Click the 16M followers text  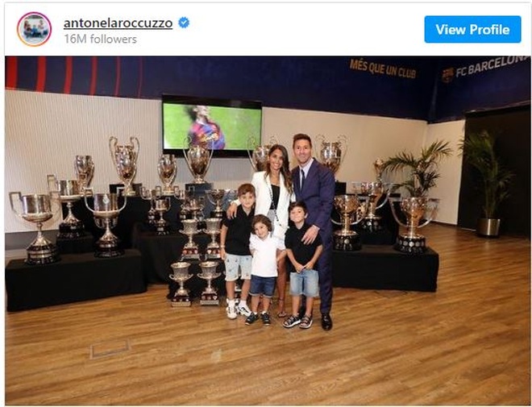click(x=101, y=39)
